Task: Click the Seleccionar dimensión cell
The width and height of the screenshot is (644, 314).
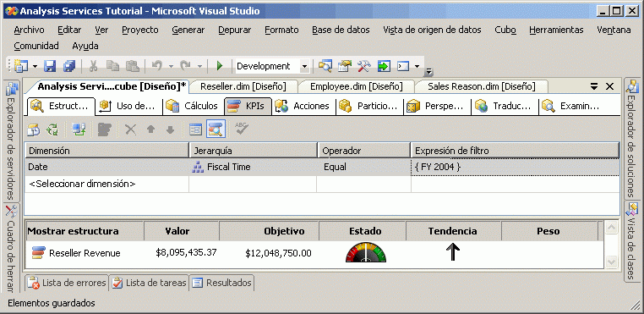Action: click(x=106, y=184)
